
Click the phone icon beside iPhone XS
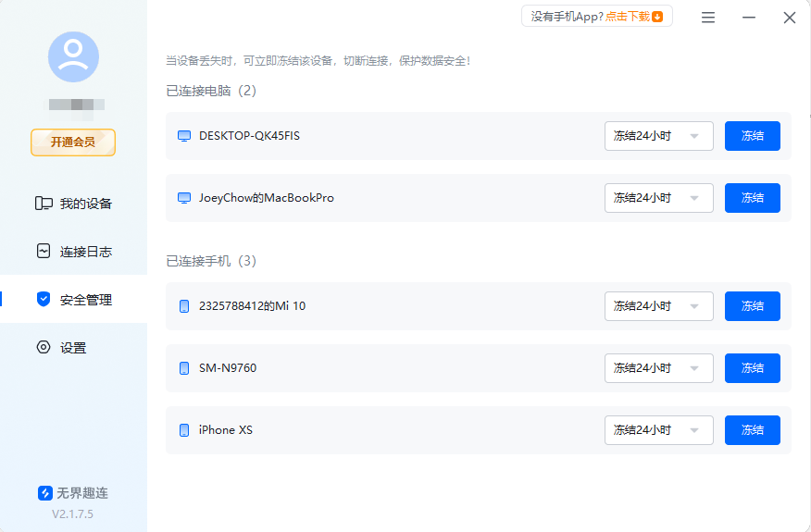[x=183, y=430]
